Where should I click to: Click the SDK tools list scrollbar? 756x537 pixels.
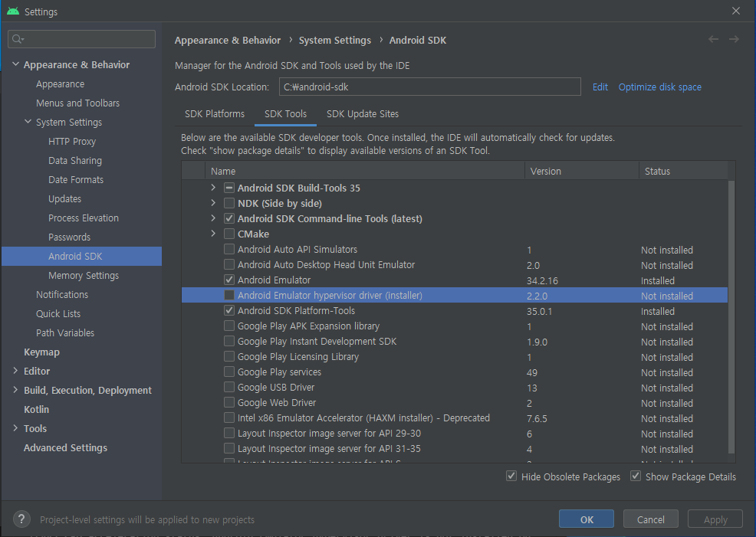click(x=731, y=316)
